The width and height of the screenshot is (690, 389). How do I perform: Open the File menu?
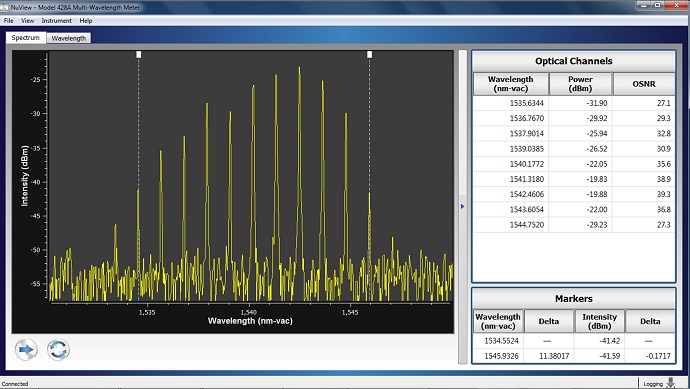click(8, 21)
